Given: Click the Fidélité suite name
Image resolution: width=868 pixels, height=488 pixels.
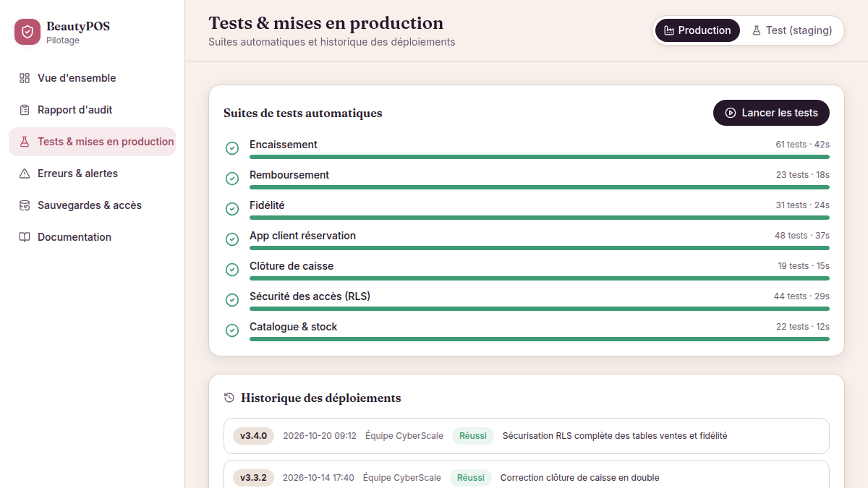Looking at the screenshot, I should (x=267, y=205).
